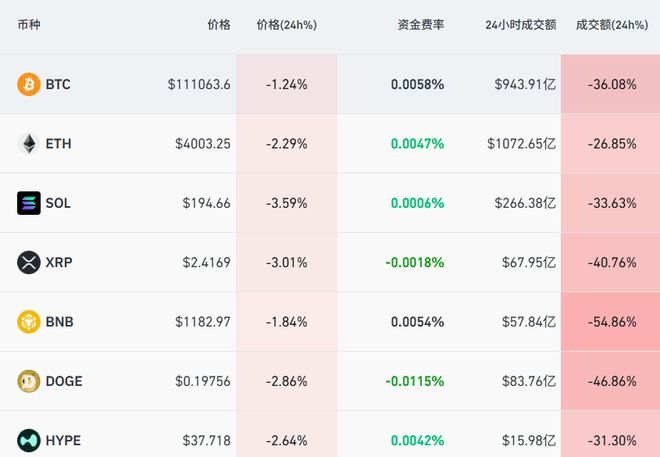Click BNB 24h change -1.84%
Screen dimensions: 660x457
coord(287,322)
